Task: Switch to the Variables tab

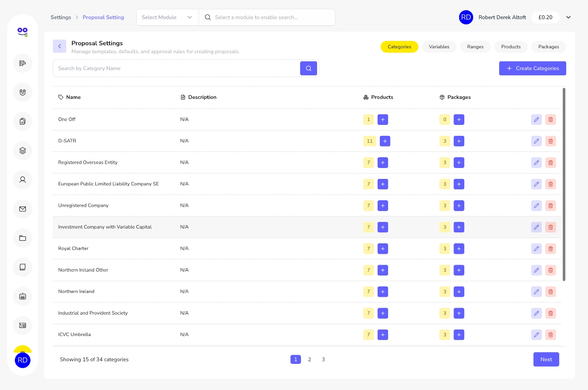Action: 439,47
